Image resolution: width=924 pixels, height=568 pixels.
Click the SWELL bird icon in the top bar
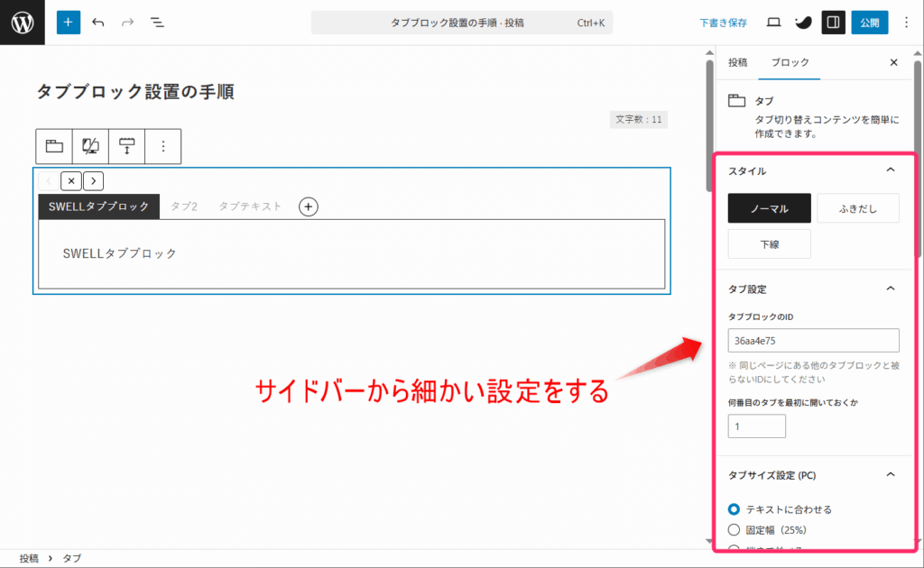point(803,23)
